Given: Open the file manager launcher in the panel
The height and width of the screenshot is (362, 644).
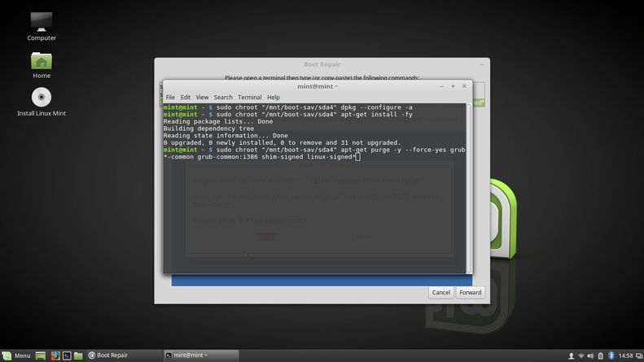Looking at the screenshot, I should tap(78, 355).
